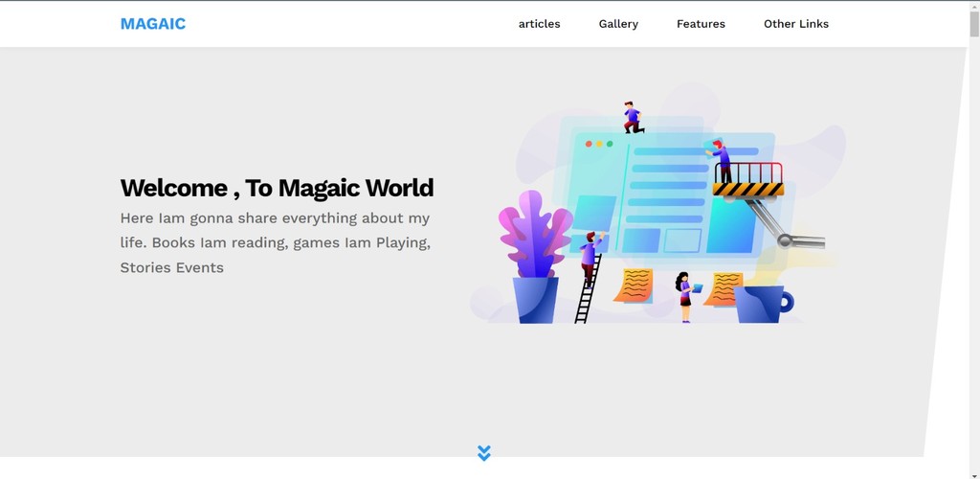Open the articles nav item
This screenshot has height=479, width=980.
[x=539, y=24]
